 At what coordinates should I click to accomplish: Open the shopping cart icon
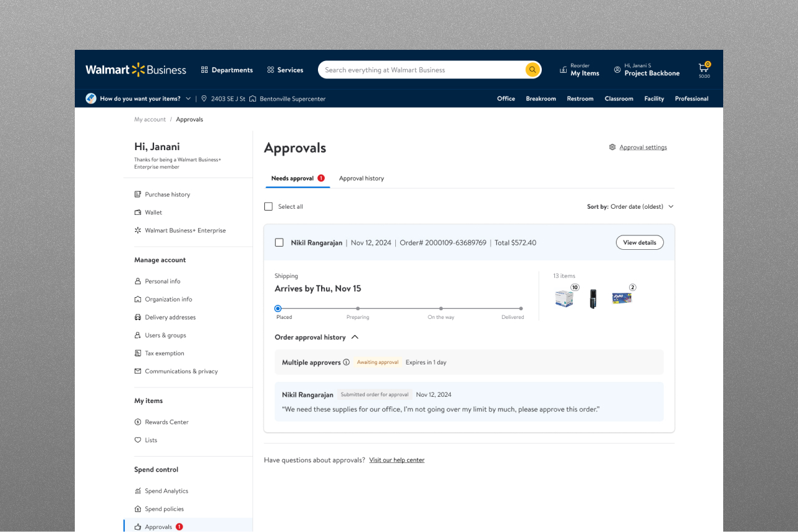click(703, 69)
